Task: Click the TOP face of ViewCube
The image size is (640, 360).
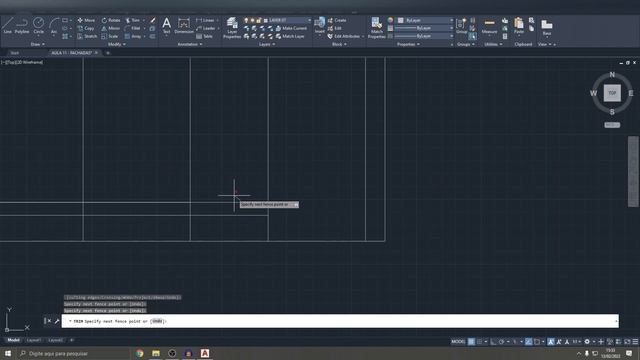Action: (x=612, y=93)
